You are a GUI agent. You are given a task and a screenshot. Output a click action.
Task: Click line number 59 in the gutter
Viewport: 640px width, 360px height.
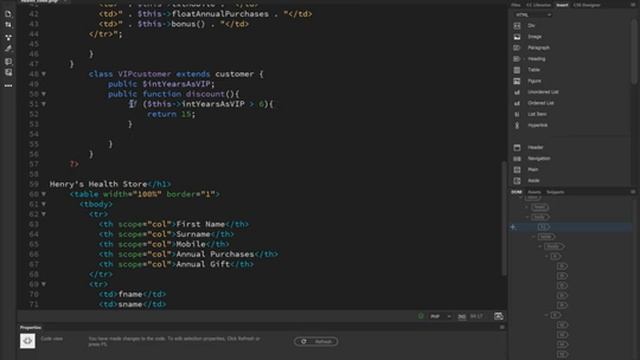click(x=34, y=184)
